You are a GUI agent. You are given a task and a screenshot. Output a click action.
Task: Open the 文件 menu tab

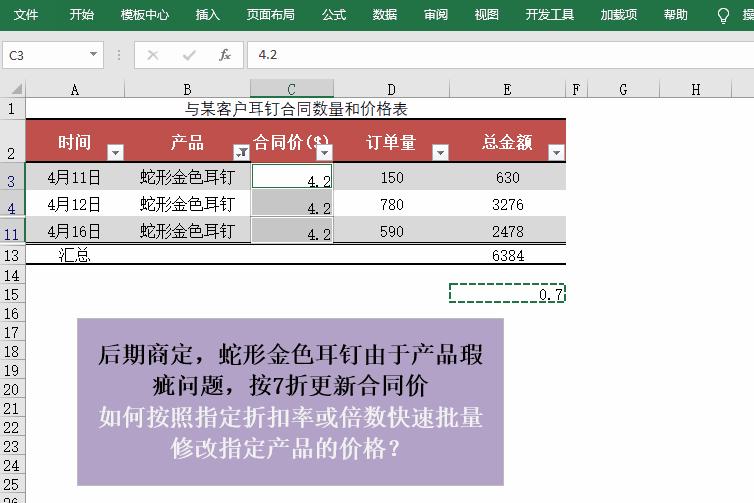pyautogui.click(x=25, y=14)
